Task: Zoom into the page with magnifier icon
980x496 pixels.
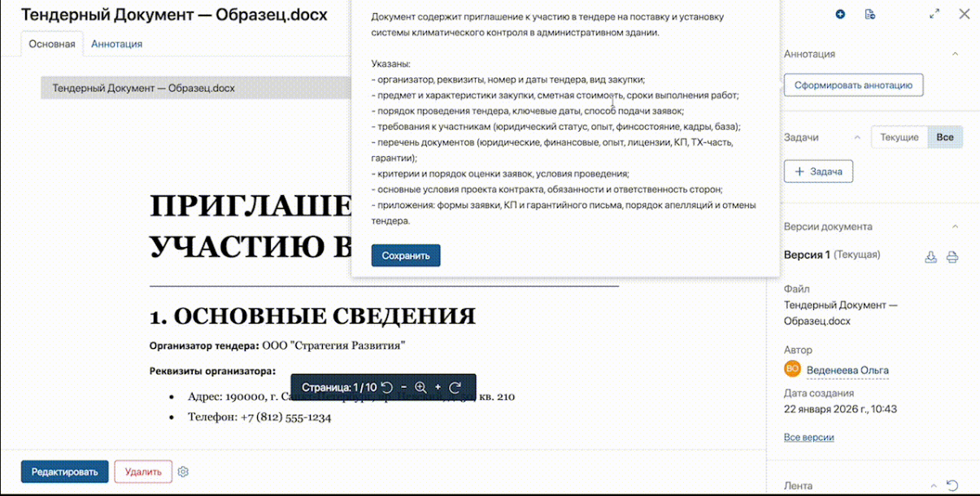Action: [421, 388]
